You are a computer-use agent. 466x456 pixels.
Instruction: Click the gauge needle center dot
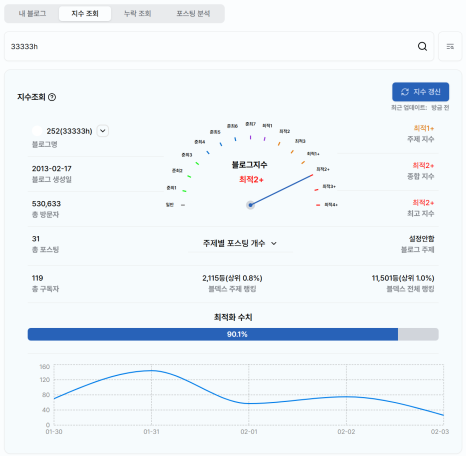[x=250, y=205]
